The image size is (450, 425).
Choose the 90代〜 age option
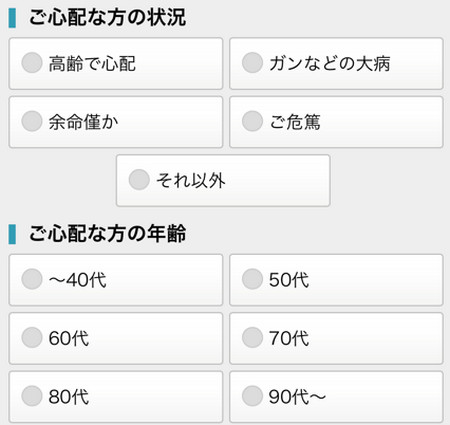(x=336, y=397)
